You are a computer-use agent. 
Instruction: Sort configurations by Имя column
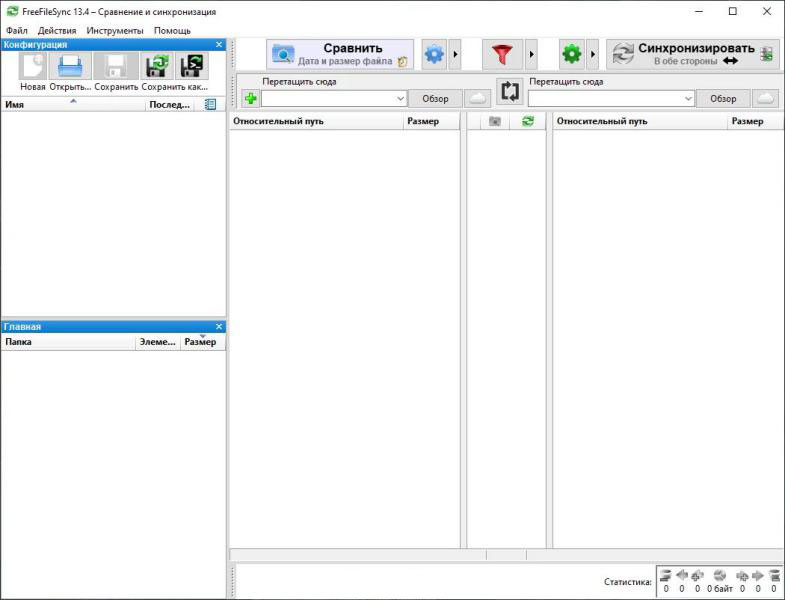73,105
